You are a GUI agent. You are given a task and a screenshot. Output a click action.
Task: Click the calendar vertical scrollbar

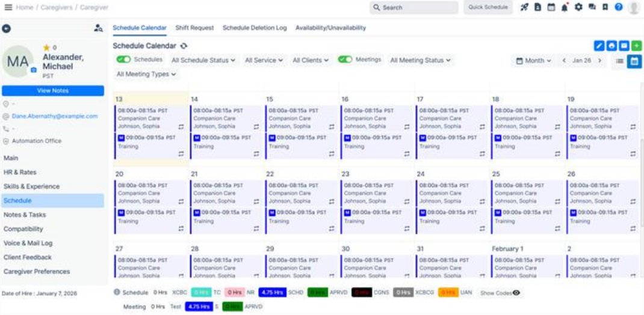(642, 183)
